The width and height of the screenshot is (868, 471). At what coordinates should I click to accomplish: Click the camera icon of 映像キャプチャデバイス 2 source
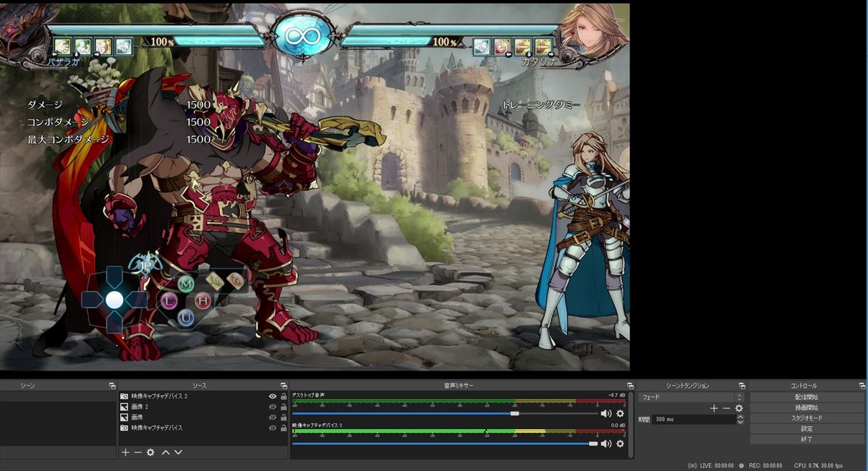(124, 396)
